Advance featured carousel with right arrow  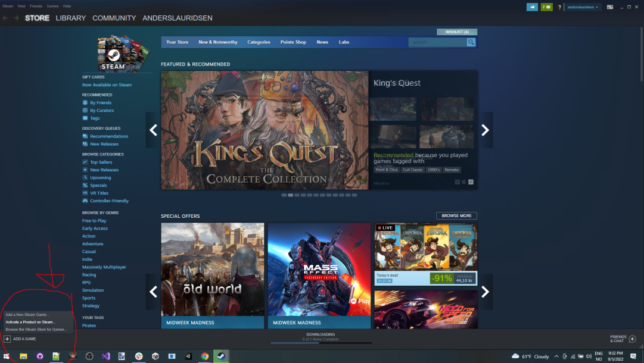tap(485, 130)
